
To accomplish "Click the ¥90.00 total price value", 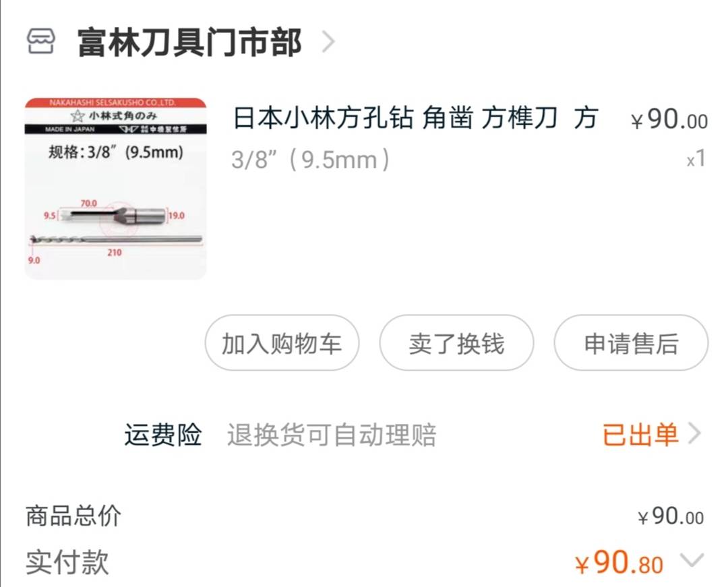I will (x=671, y=516).
